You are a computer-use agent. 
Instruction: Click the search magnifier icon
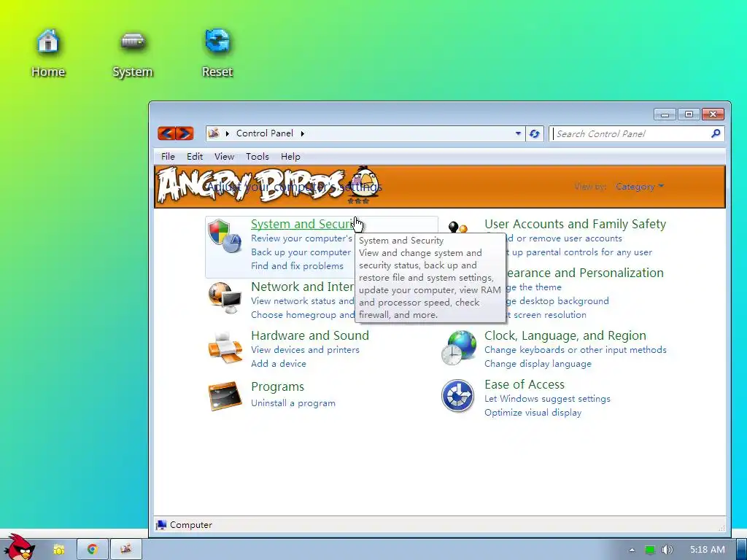[715, 134]
